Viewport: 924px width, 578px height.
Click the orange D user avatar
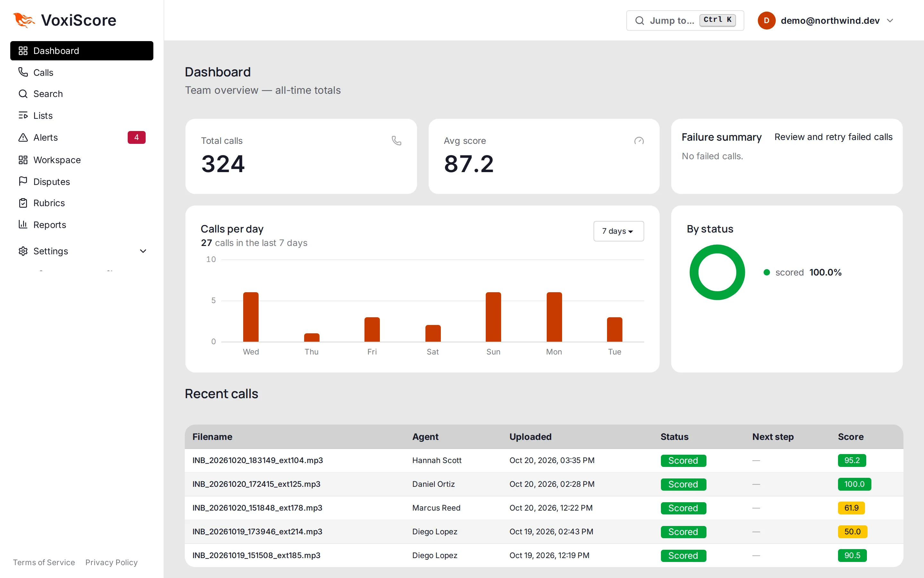coord(766,20)
